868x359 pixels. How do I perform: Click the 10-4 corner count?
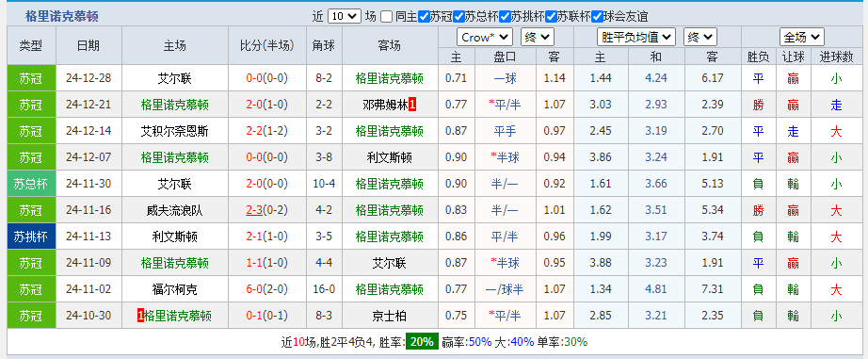click(x=324, y=184)
